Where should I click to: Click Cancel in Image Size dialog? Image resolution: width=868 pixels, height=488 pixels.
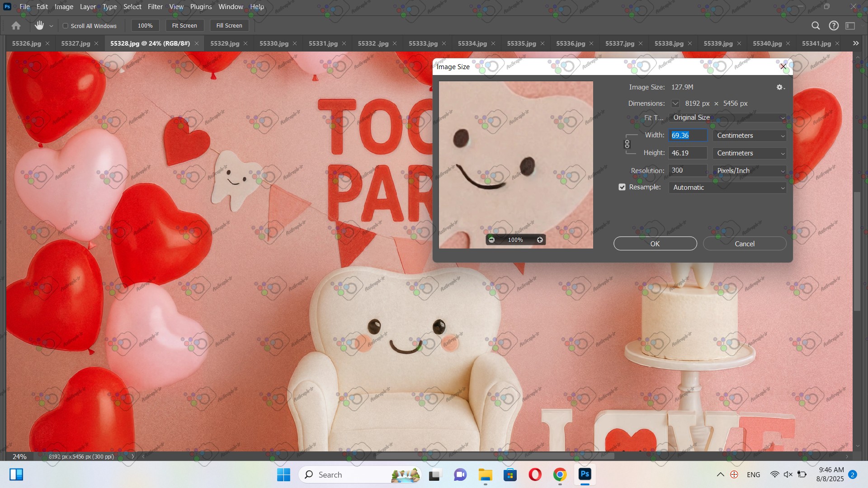click(x=745, y=244)
